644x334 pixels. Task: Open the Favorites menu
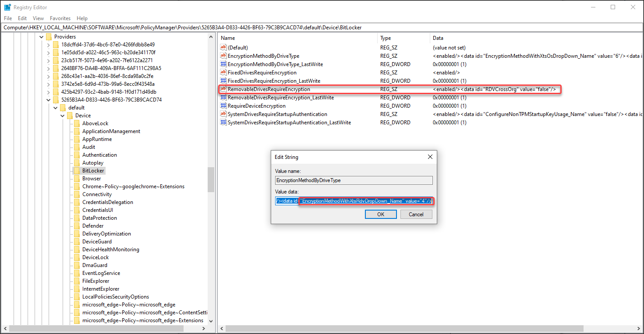click(60, 18)
